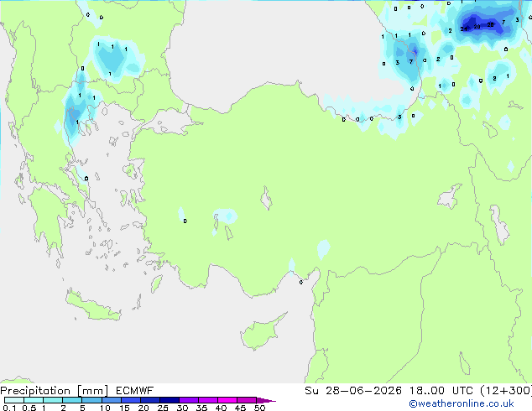The height and width of the screenshot is (411, 532).
Task: Click the purple arrow tip beyond 50
Action: (x=266, y=400)
